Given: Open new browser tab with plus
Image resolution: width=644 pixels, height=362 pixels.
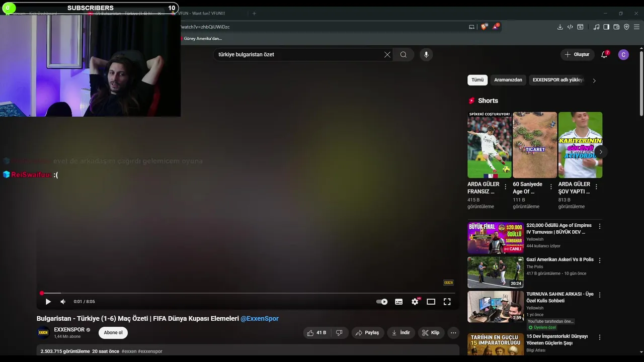Looking at the screenshot, I should coord(254,14).
